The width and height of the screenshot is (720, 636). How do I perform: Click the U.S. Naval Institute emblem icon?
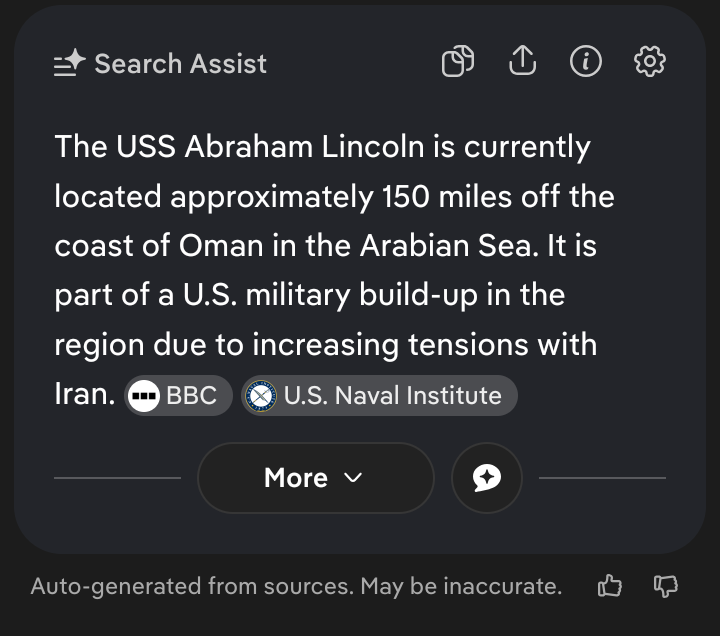[x=261, y=396]
